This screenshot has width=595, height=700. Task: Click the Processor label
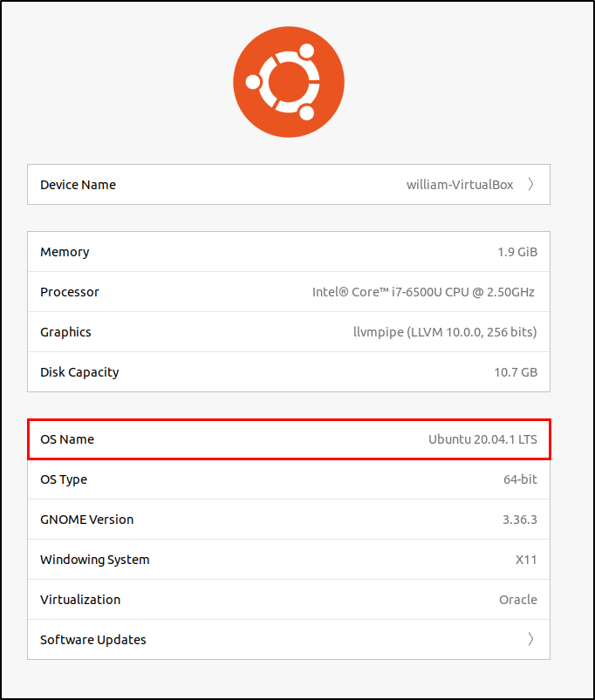70,292
